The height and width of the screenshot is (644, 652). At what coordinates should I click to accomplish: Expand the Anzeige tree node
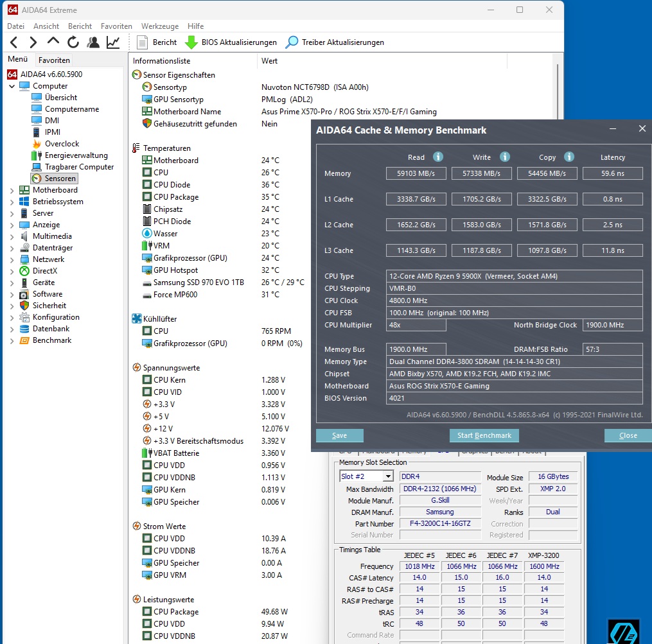(12, 225)
